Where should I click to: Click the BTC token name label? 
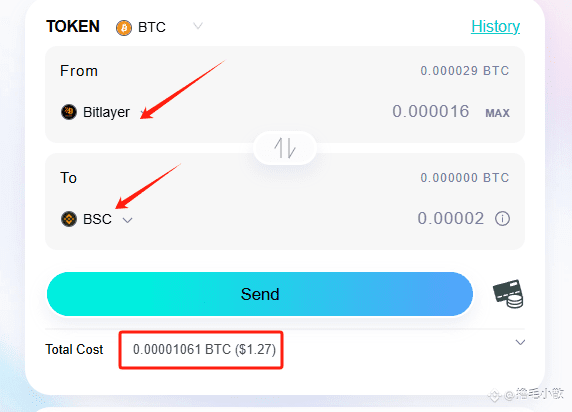tap(152, 27)
